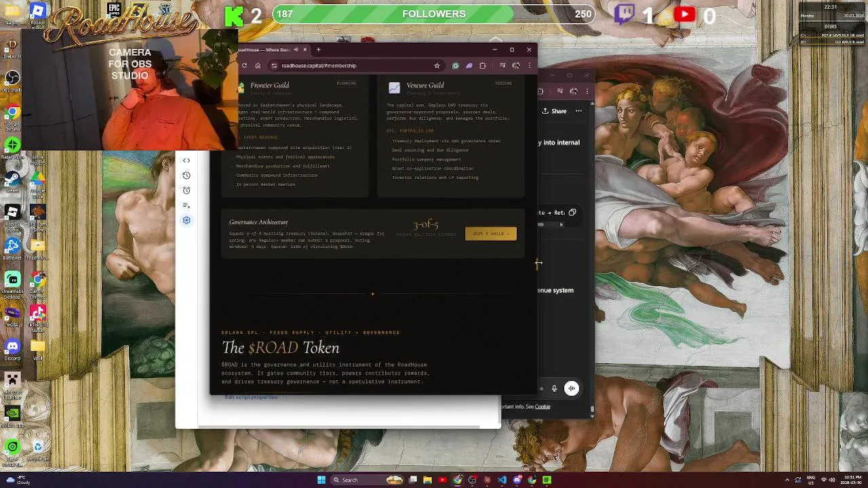Copy icon beside Ret text in background window
Viewport: 868px width, 488px height.
(x=572, y=212)
